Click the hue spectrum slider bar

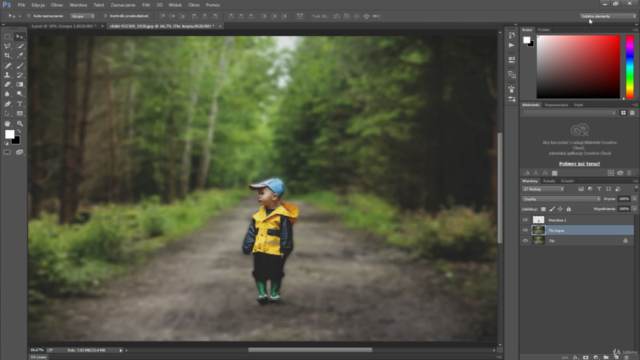point(630,67)
